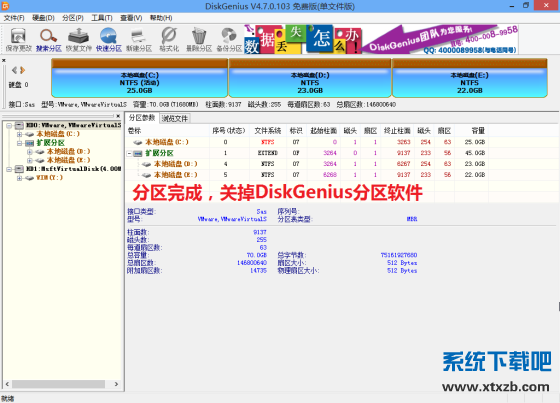Viewport: 560px width, 403px height.
Task: Select 本地磁盘(E:) row in partition table
Action: [x=308, y=175]
